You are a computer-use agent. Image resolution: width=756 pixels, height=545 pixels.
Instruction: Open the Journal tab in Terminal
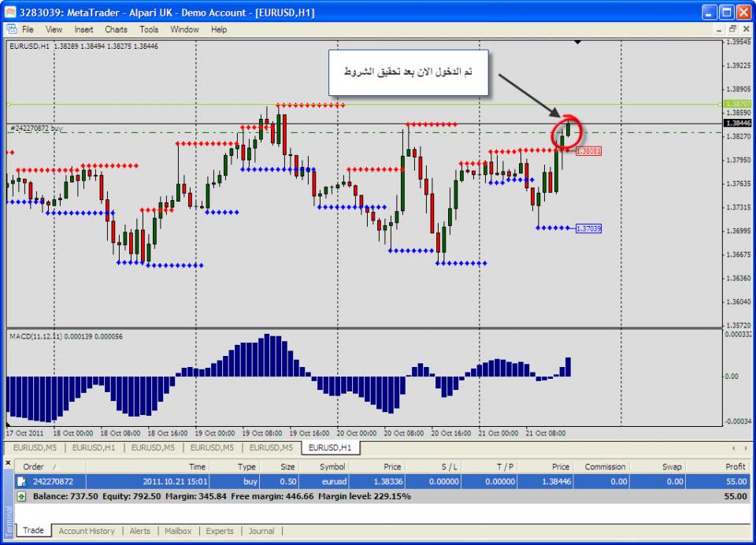(x=261, y=531)
